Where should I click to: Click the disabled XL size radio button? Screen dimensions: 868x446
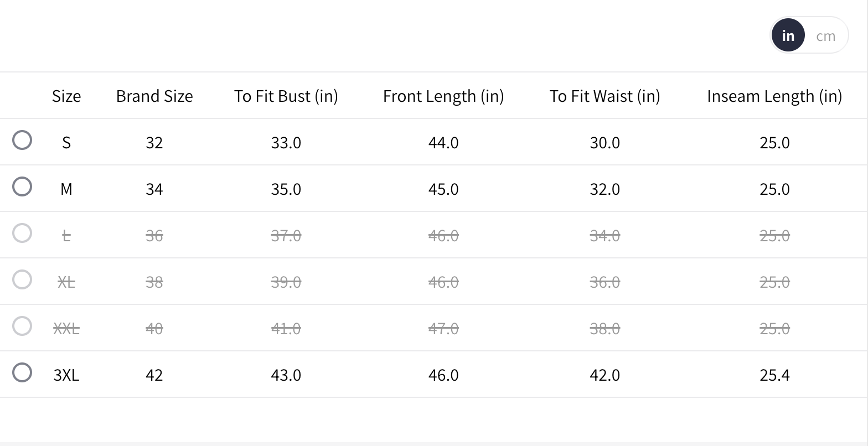(22, 279)
